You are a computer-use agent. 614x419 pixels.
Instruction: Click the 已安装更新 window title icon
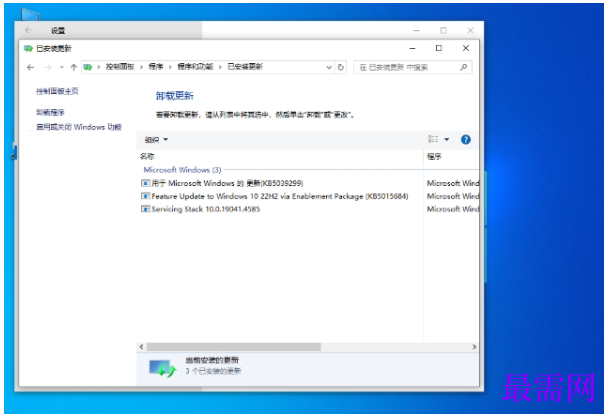28,49
